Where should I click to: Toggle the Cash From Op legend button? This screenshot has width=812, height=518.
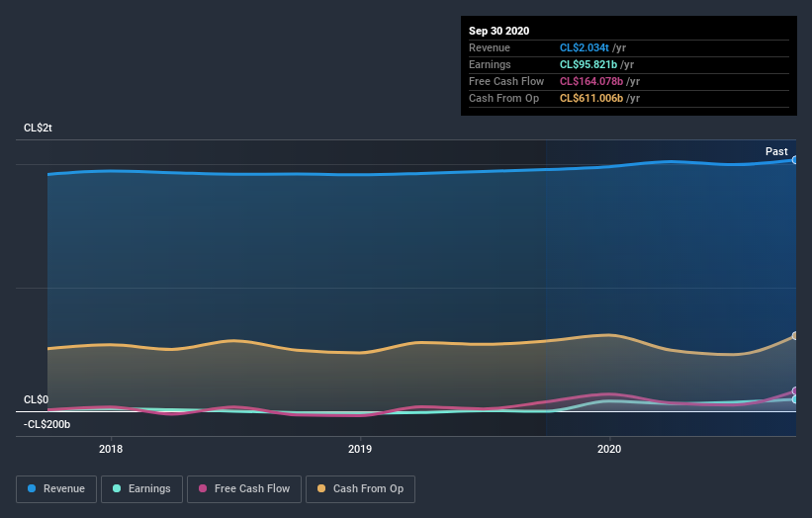click(x=360, y=489)
